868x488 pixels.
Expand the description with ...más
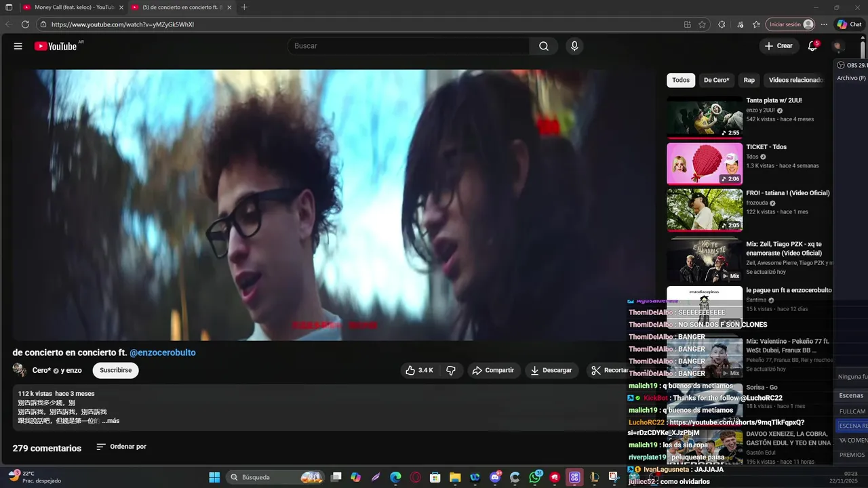click(111, 421)
